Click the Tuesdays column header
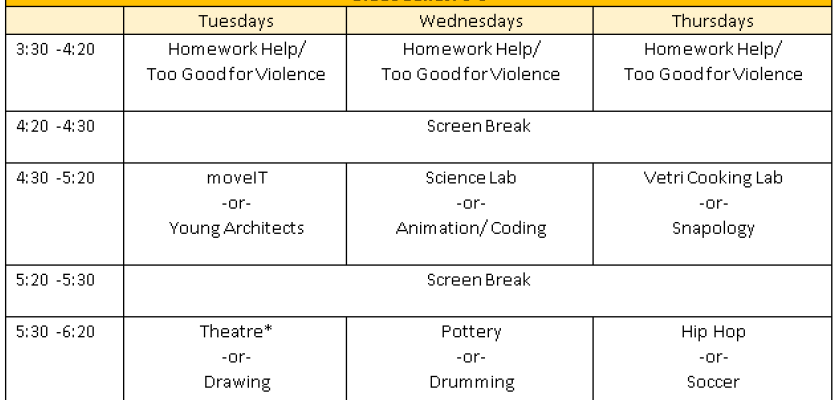 pos(236,20)
